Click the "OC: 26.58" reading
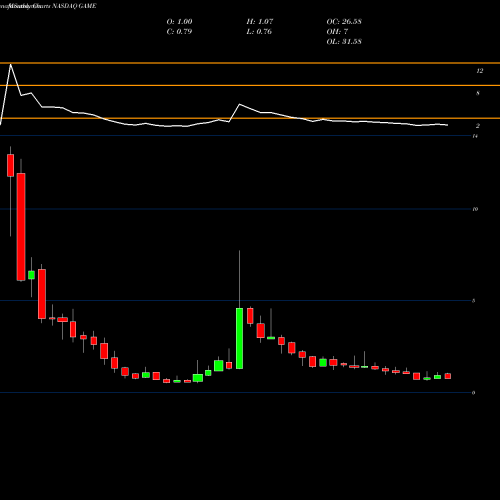The height and width of the screenshot is (500, 500). [x=344, y=22]
